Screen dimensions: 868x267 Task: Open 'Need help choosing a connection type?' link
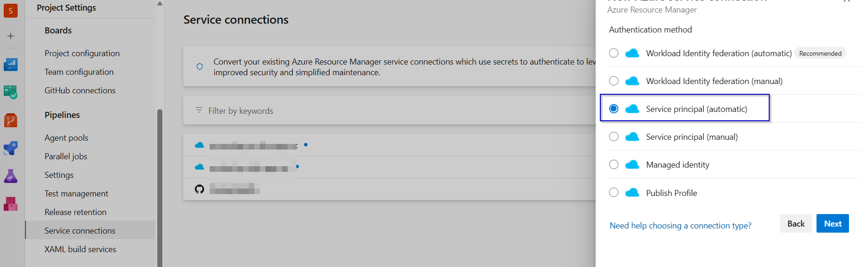(x=680, y=226)
